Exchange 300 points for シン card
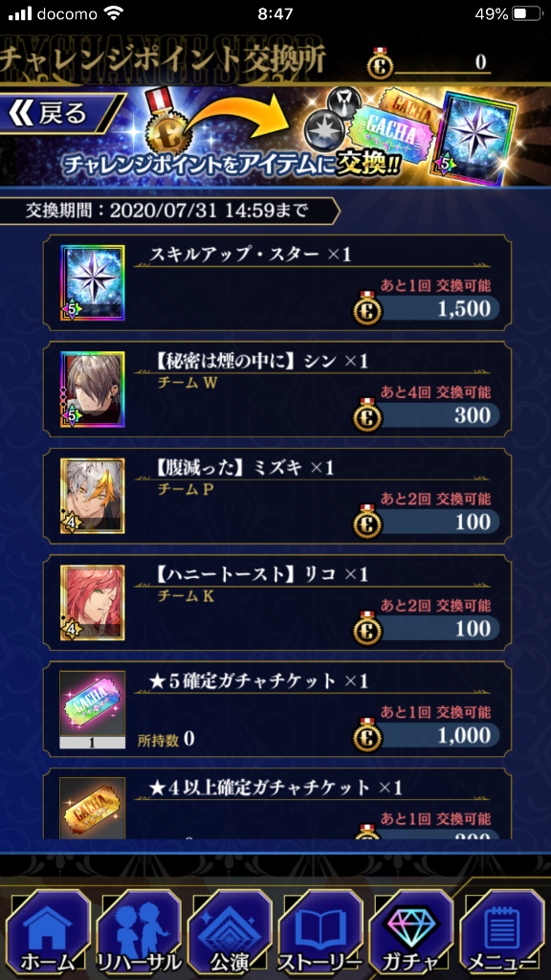Viewport: 551px width, 980px height. [426, 415]
